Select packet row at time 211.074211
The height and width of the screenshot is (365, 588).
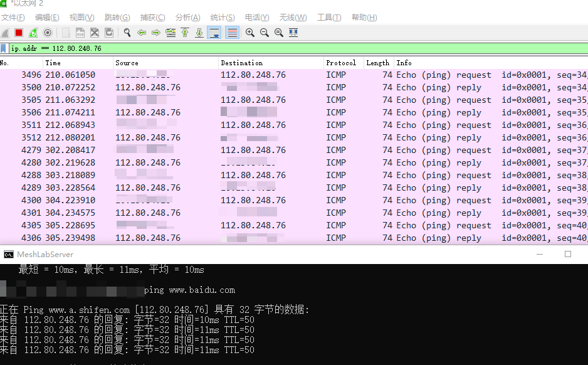coord(294,112)
